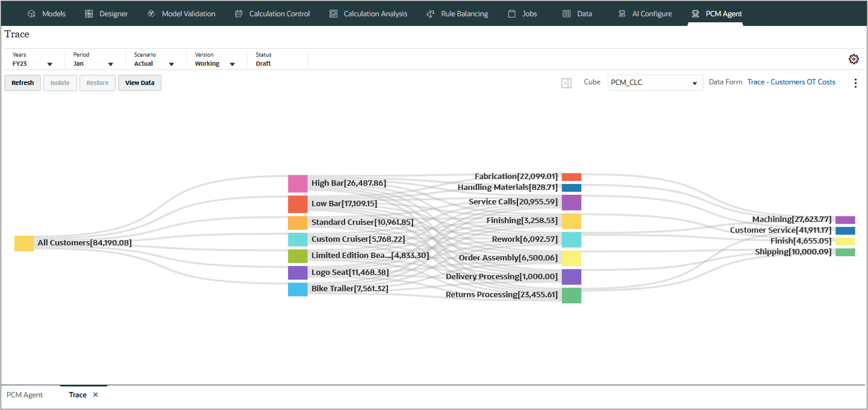The width and height of the screenshot is (868, 410).
Task: Click the panel collapse arrow beside Cube
Action: click(566, 83)
